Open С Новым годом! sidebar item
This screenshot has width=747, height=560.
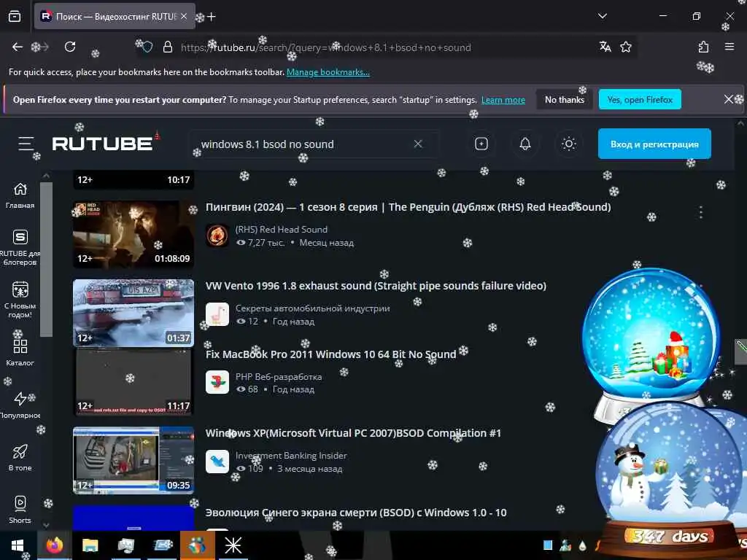pyautogui.click(x=20, y=300)
